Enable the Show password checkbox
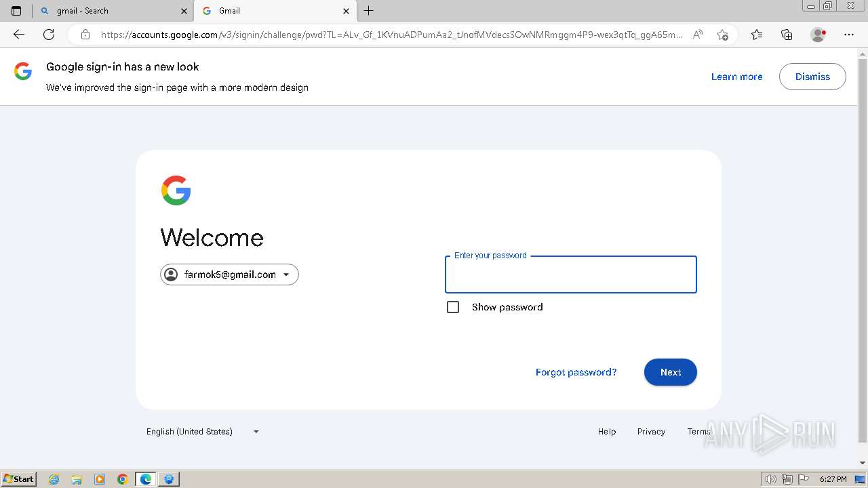This screenshot has width=868, height=488. pyautogui.click(x=453, y=307)
